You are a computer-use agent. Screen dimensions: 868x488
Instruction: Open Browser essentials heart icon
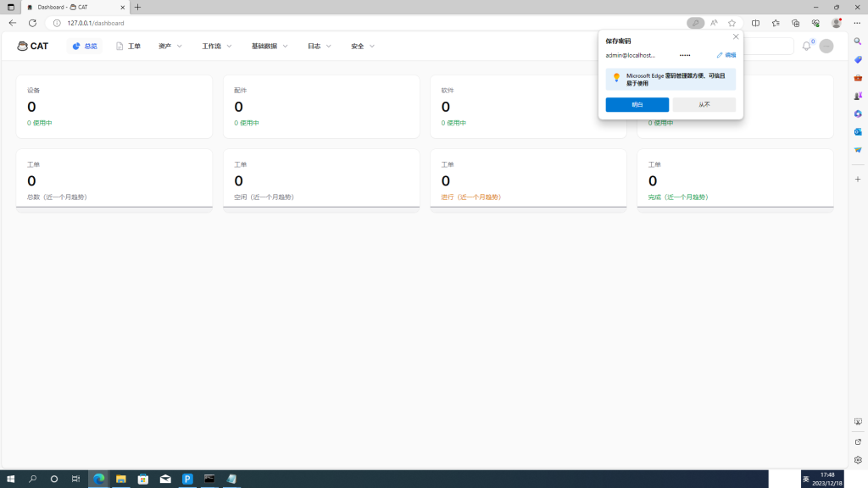click(815, 23)
